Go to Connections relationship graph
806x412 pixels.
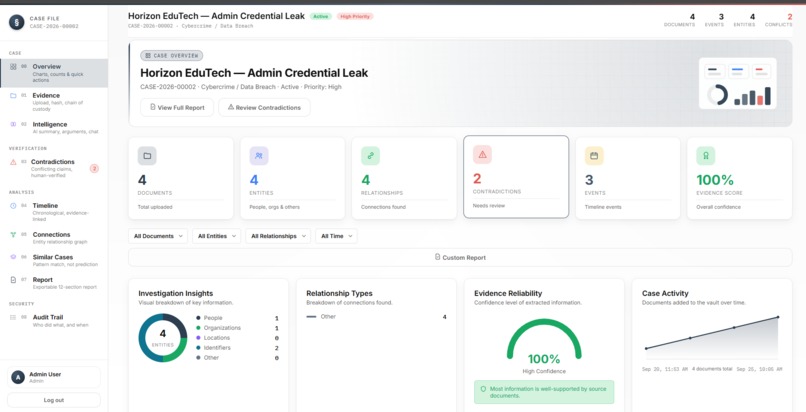tap(54, 237)
